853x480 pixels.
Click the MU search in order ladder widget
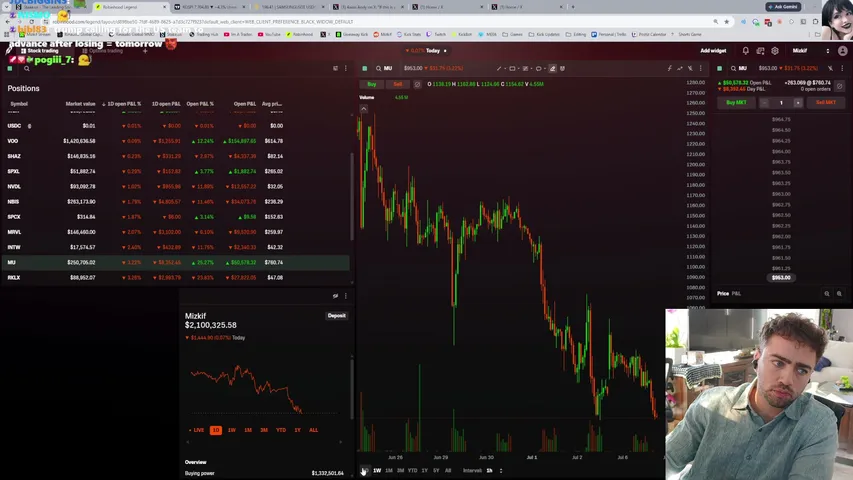click(x=739, y=69)
